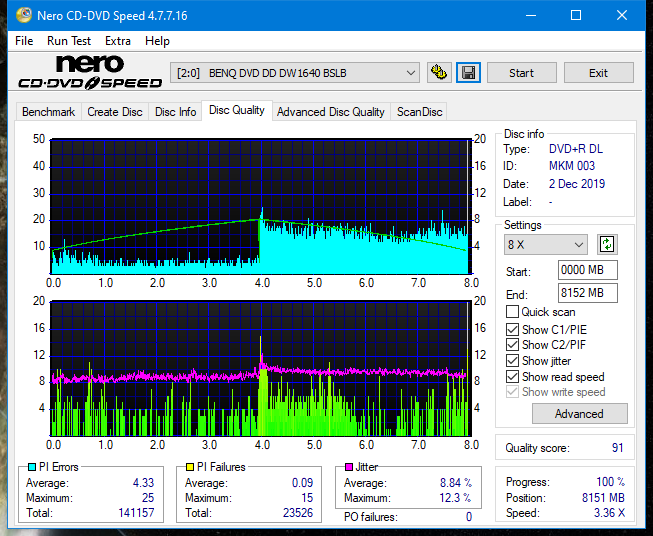Click the magenta Jitter legend swatch
This screenshot has height=536, width=653.
coord(349,467)
